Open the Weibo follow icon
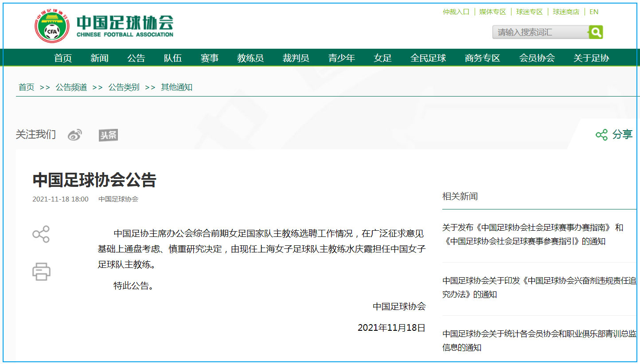The image size is (640, 364). [x=74, y=135]
